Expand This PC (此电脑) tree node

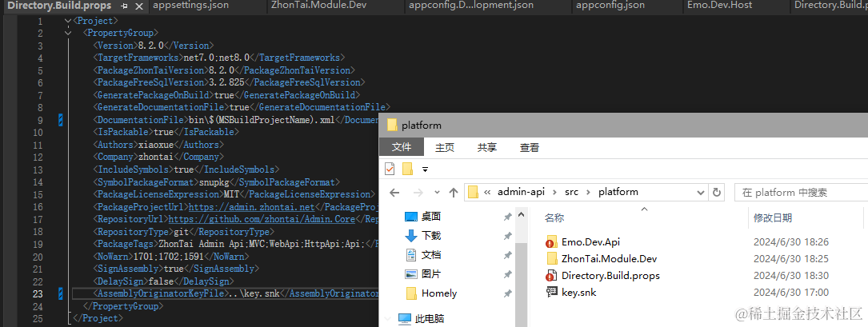click(387, 319)
